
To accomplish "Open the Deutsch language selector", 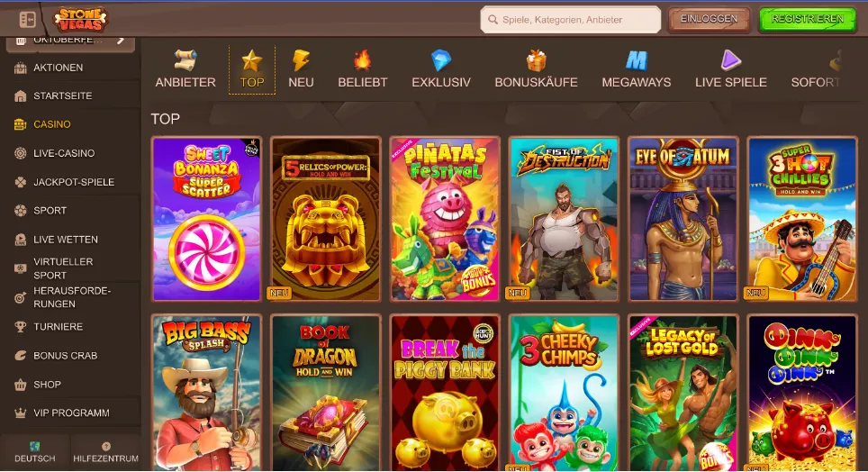I will click(35, 452).
